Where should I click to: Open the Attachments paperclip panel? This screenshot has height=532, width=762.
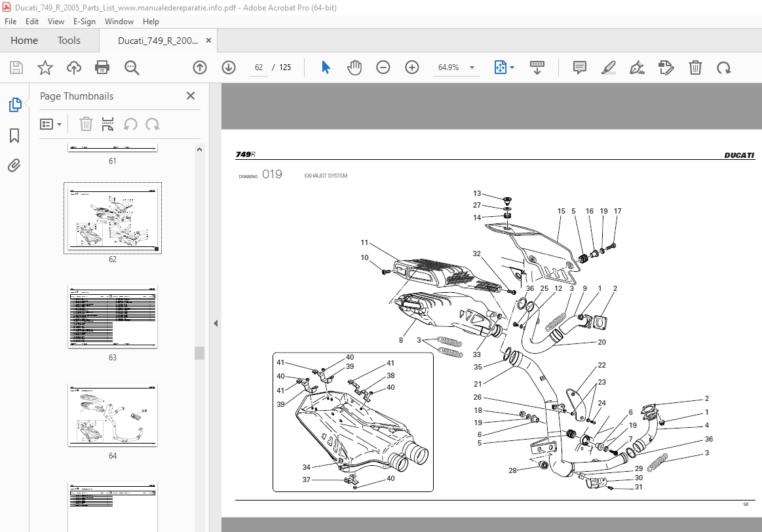click(14, 166)
